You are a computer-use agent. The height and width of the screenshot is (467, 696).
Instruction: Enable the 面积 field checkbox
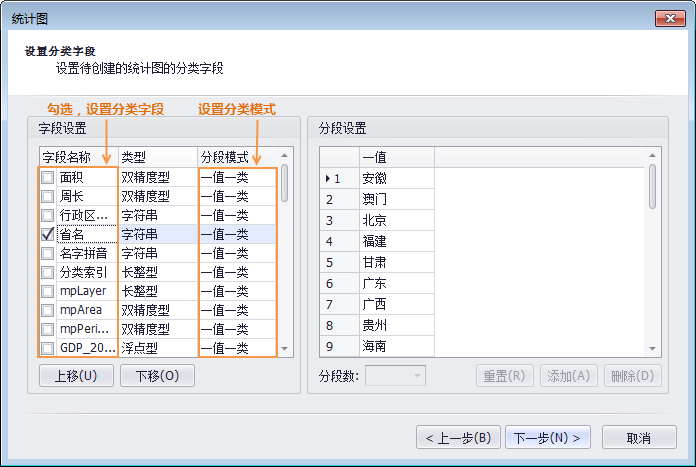[x=48, y=177]
